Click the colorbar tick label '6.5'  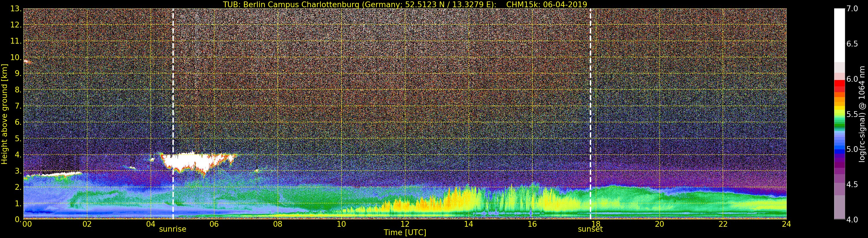(852, 44)
